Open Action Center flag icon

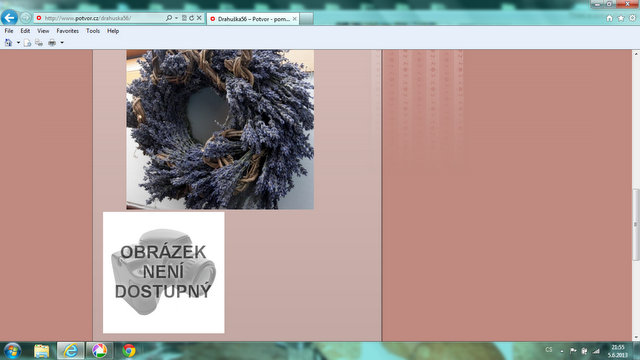tap(573, 351)
